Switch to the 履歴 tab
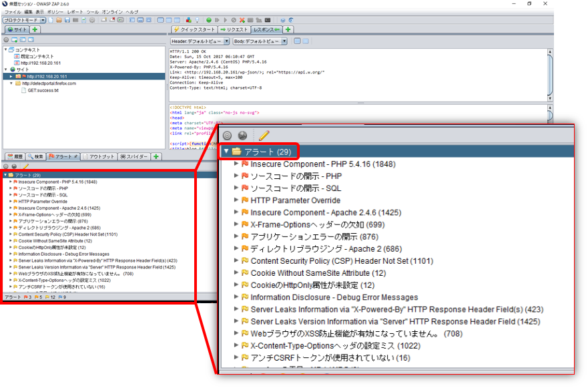This screenshot has height=388, width=588. pos(15,156)
